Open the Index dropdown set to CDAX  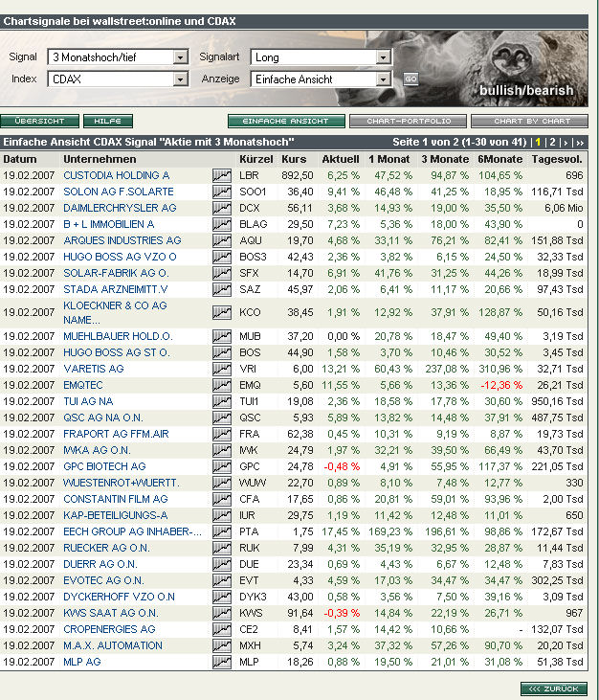[x=180, y=79]
